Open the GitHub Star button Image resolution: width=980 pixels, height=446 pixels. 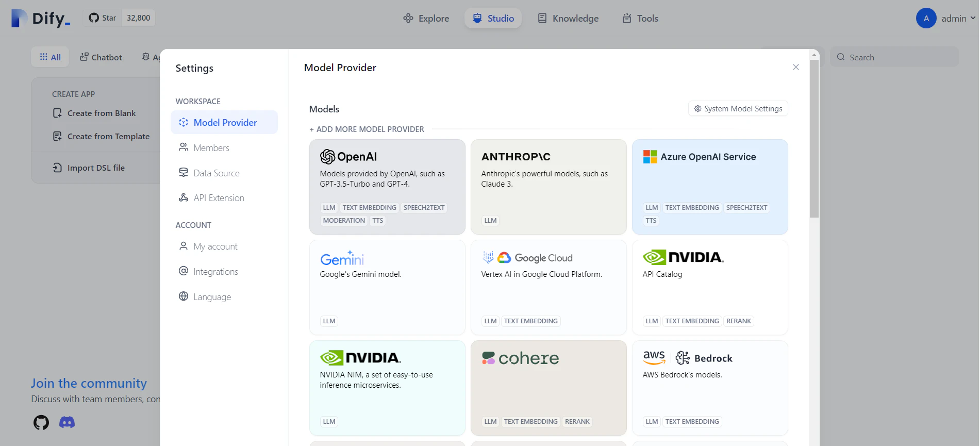tap(103, 18)
